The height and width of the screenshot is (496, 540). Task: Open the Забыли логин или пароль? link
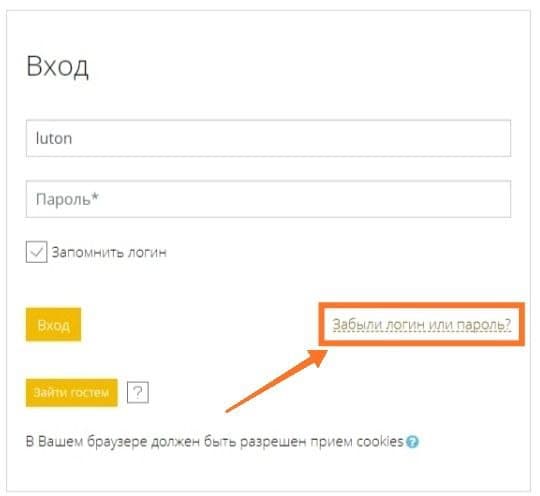pyautogui.click(x=422, y=325)
